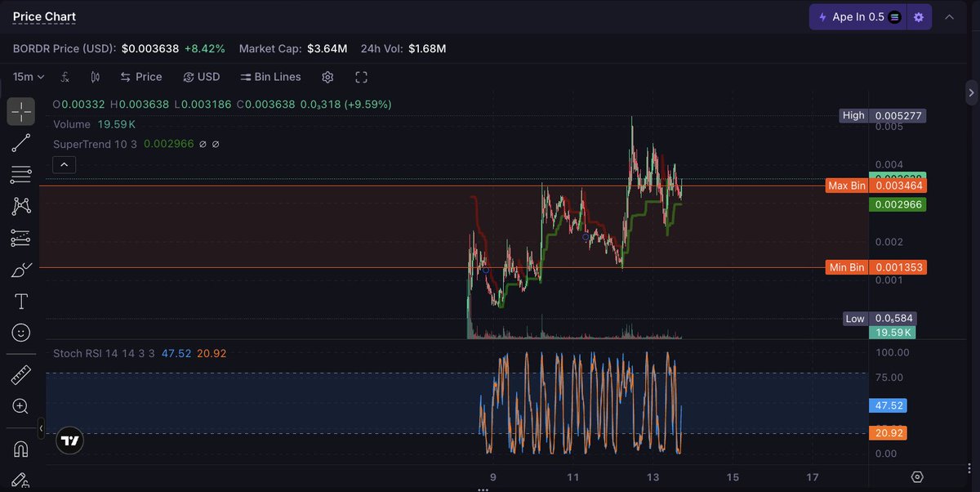Select the ruler measure tool
Screen dimensions: 980x492
[x=21, y=375]
